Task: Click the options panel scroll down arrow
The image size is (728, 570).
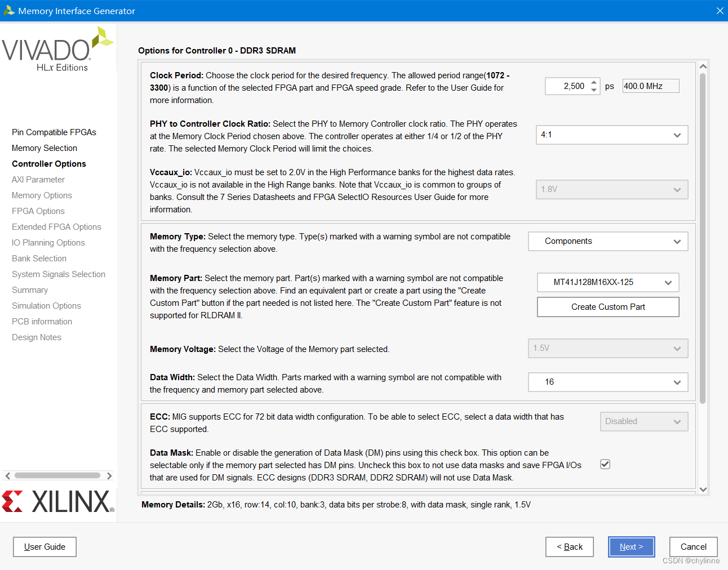Action: [703, 489]
